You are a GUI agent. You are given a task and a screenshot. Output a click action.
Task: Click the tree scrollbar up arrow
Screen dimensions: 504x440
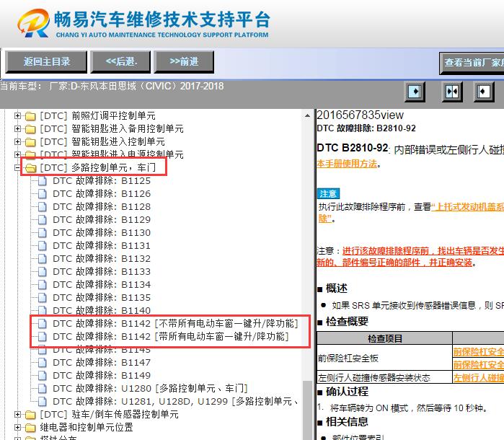[308, 115]
